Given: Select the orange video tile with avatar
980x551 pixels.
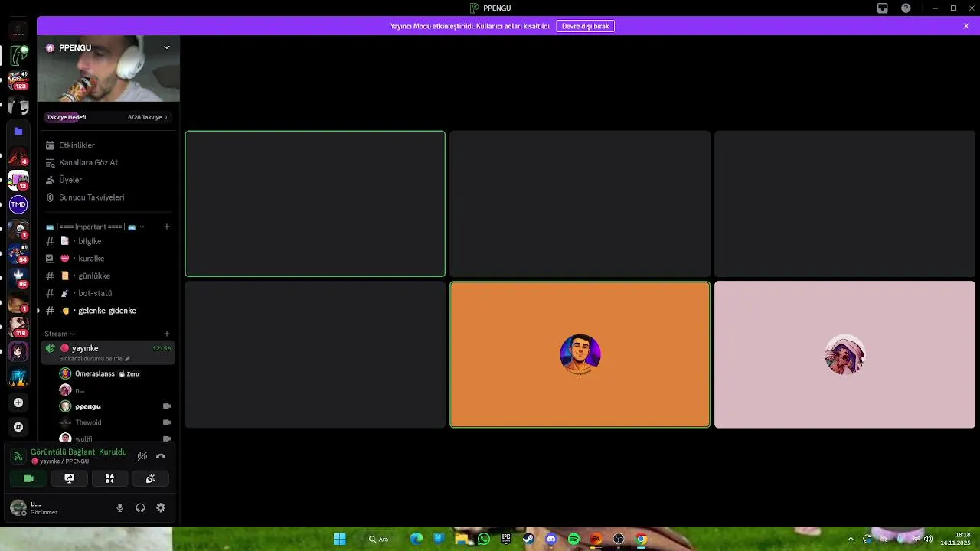Looking at the screenshot, I should pos(580,354).
